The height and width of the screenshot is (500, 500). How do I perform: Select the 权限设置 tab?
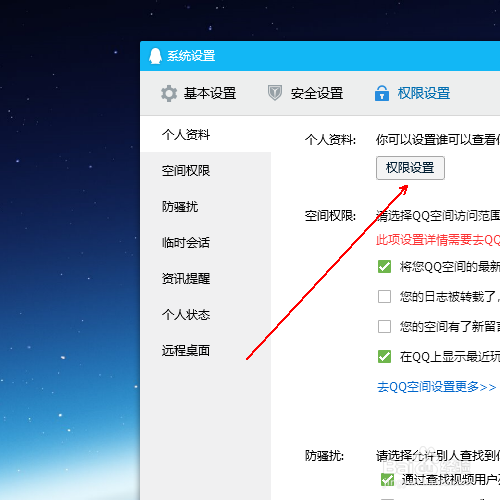click(x=424, y=93)
